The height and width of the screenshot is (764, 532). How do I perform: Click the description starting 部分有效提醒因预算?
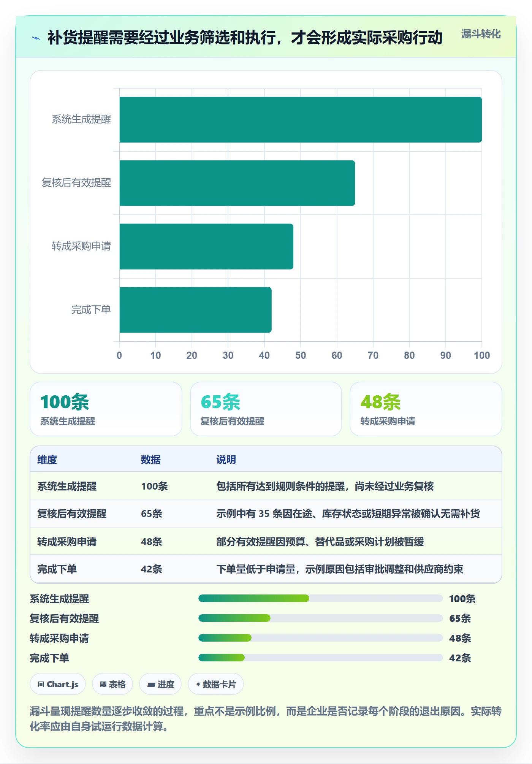pyautogui.click(x=320, y=542)
